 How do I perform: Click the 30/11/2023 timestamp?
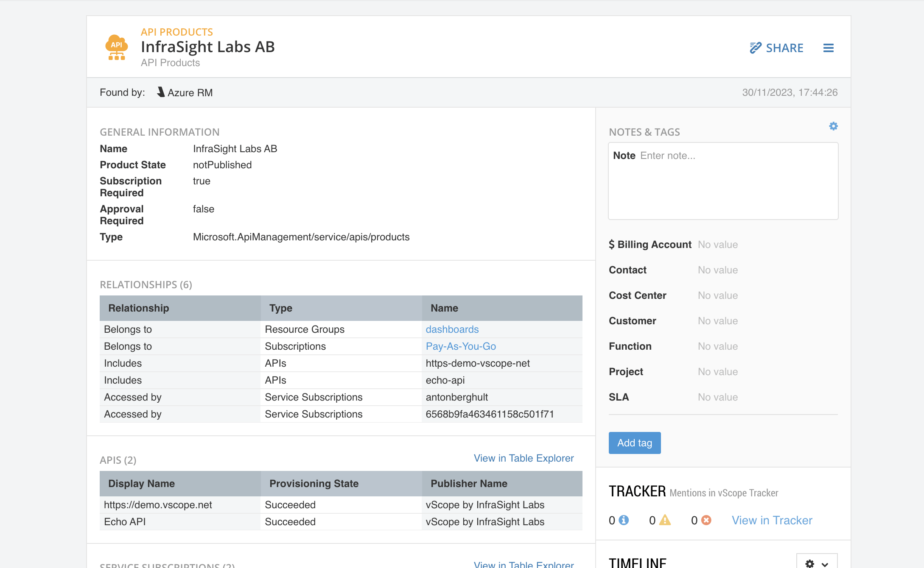[790, 92]
